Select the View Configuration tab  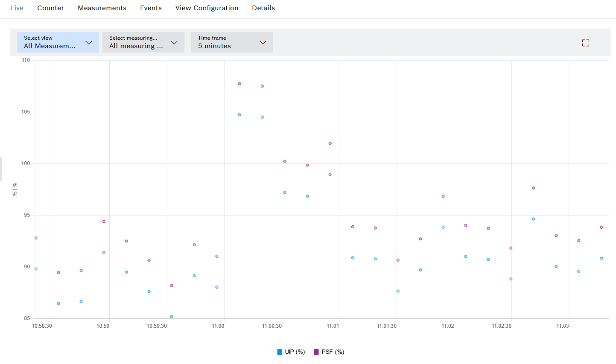pyautogui.click(x=207, y=8)
